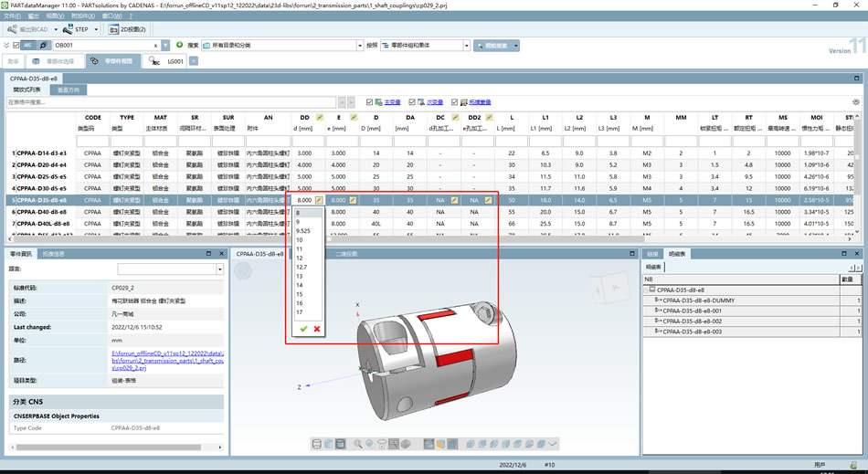
Task: Open the ? help menu
Action: click(131, 16)
